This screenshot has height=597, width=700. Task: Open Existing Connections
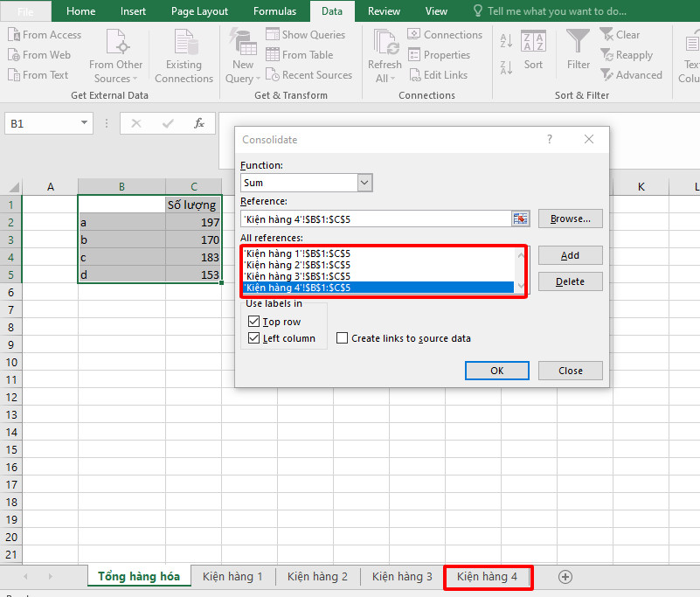point(184,56)
